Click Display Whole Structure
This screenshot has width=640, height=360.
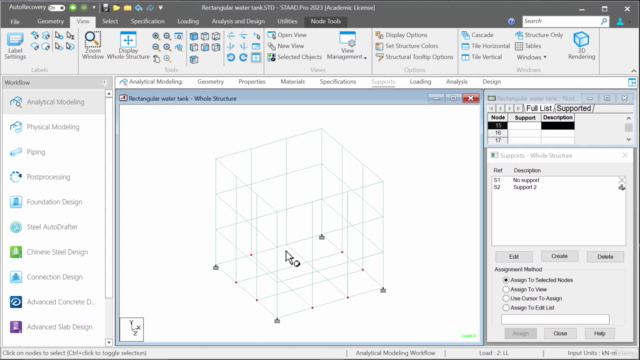(128, 46)
